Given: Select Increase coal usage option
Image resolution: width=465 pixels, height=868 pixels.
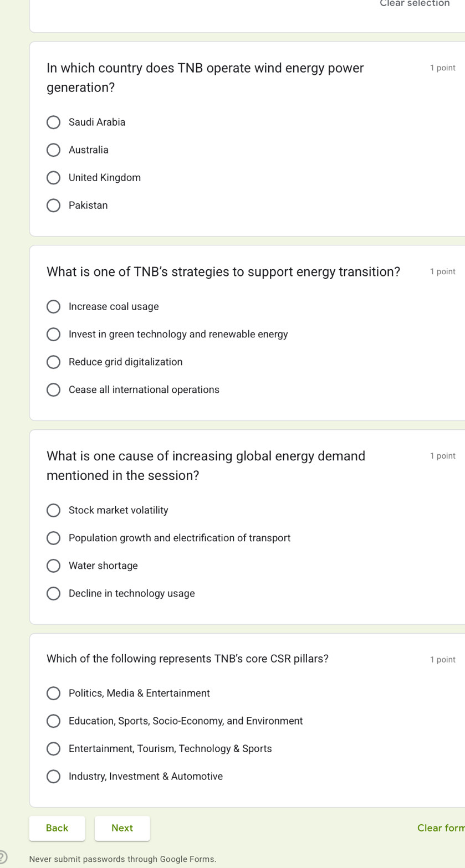Looking at the screenshot, I should 53,307.
